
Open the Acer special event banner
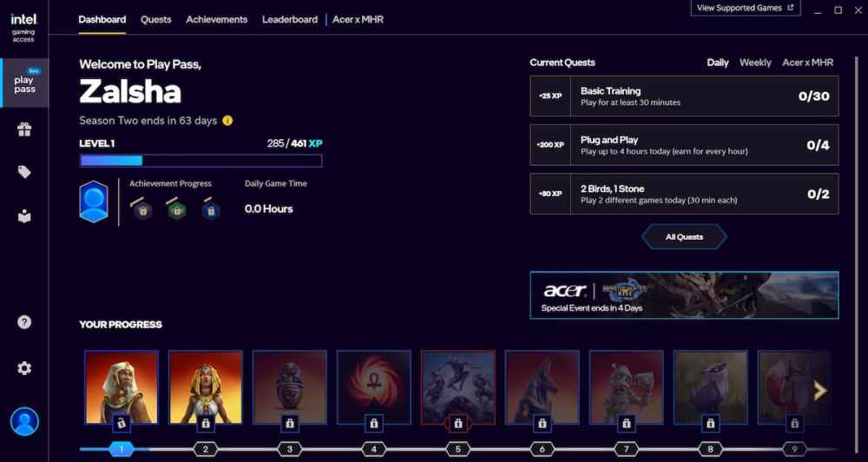coord(684,295)
